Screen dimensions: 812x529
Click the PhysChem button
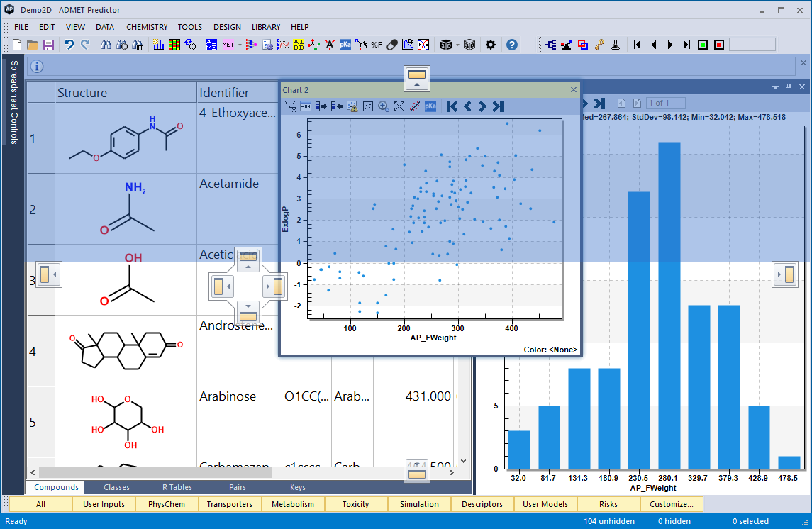(x=166, y=504)
